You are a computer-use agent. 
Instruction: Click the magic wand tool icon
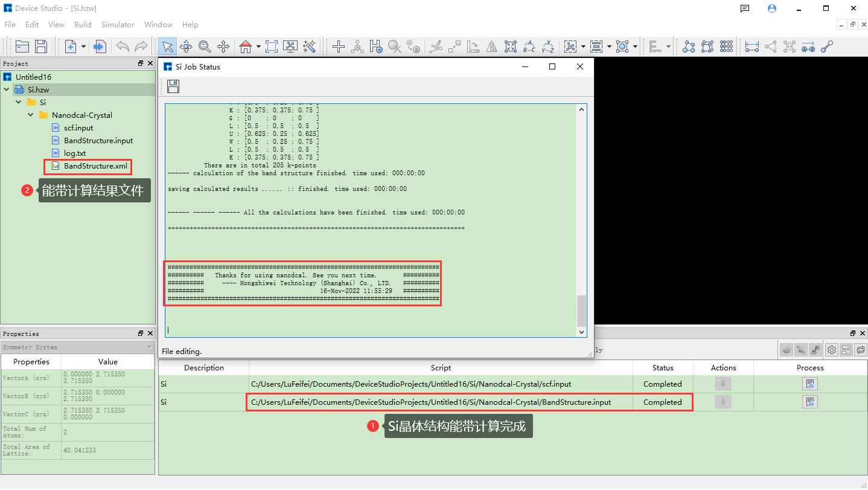point(310,47)
